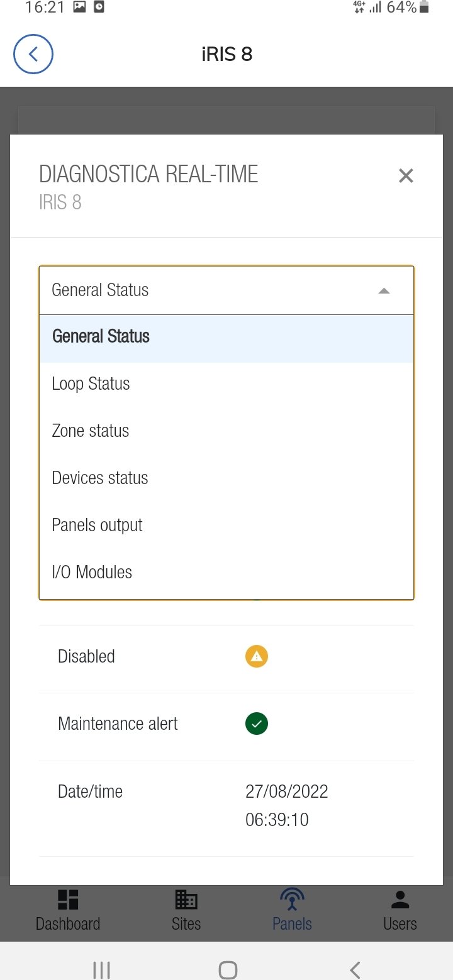Tap the Android recent apps button
Image resolution: width=453 pixels, height=980 pixels.
(x=101, y=969)
